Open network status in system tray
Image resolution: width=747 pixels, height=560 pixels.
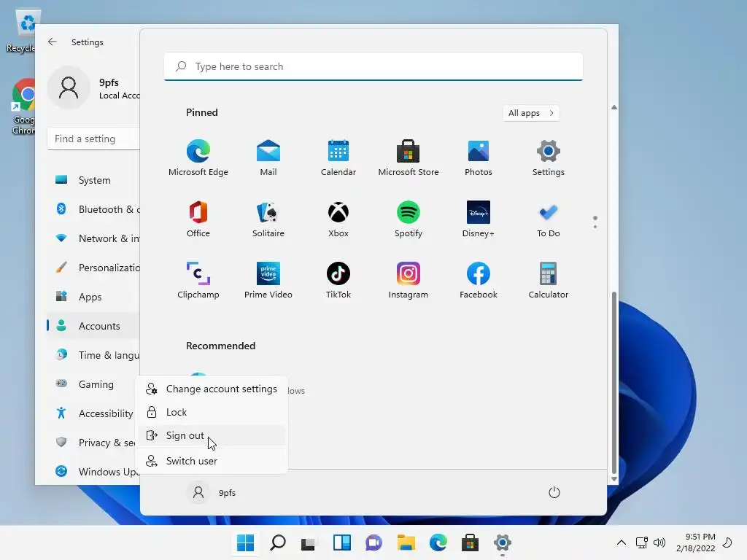click(x=641, y=542)
